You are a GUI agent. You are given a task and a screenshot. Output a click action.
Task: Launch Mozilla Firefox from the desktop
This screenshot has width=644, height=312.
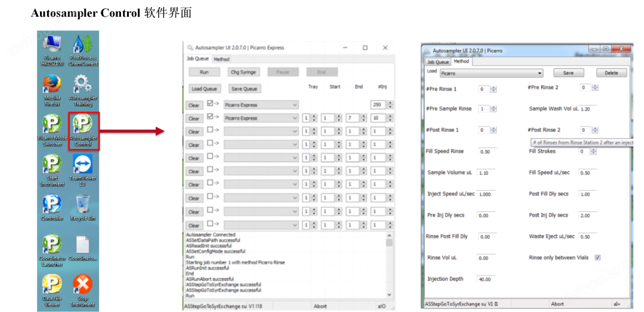52,90
